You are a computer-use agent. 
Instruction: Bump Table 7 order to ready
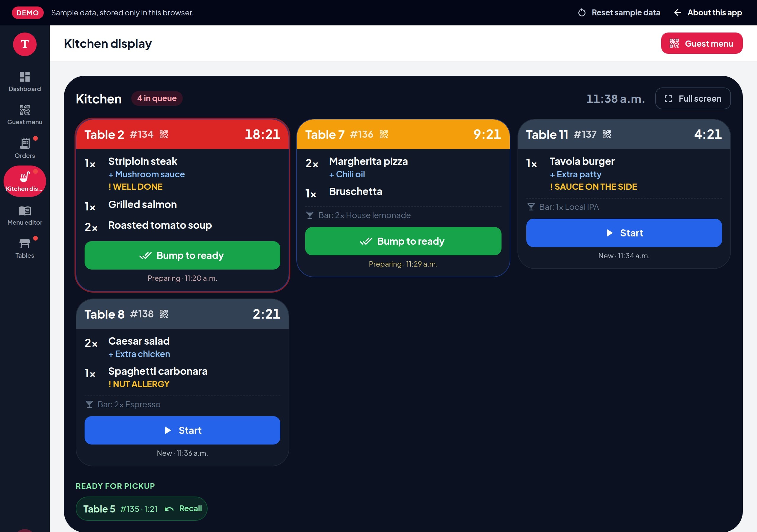403,241
